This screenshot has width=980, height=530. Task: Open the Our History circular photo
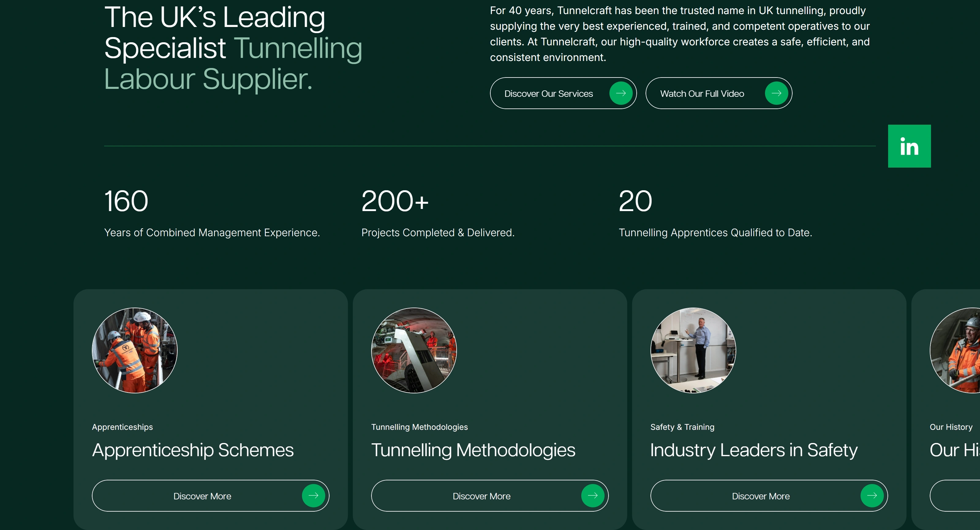[955, 350]
